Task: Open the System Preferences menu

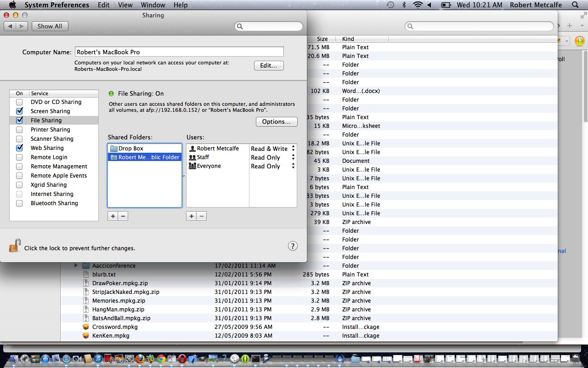Action: (57, 5)
